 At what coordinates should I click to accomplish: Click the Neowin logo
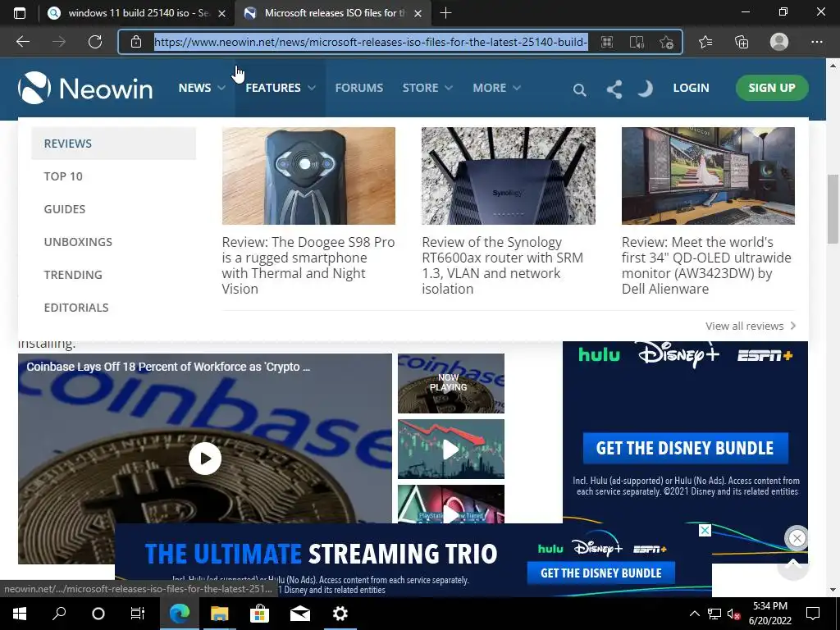(85, 88)
